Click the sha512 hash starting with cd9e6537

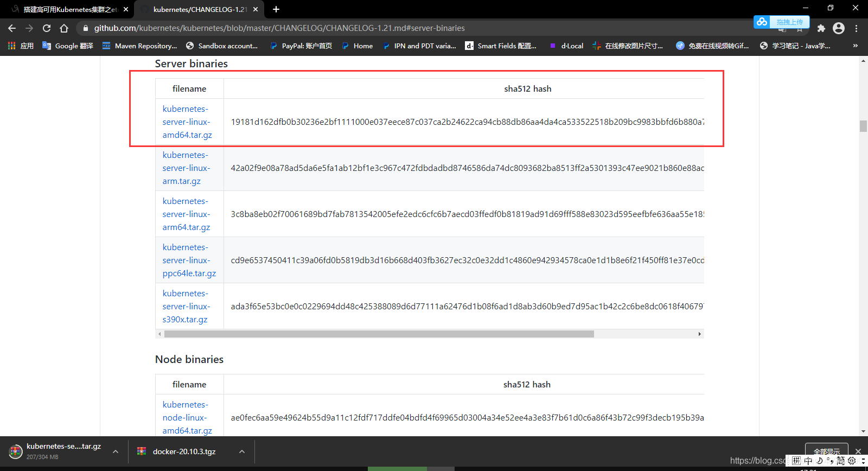coord(467,260)
